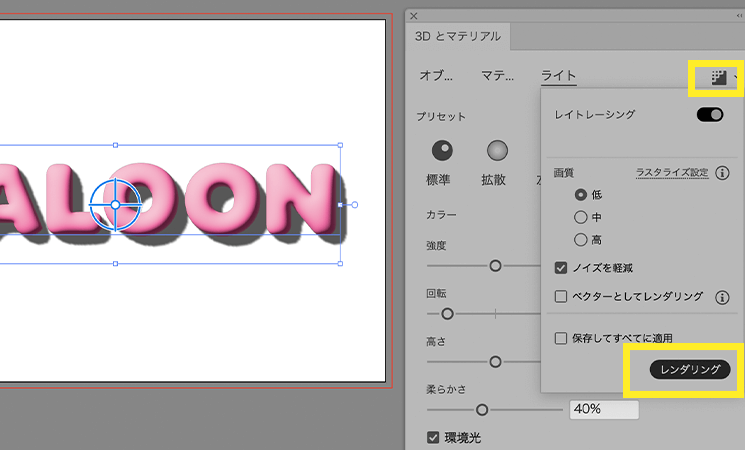Screen dimensions: 745x450
Task: Open the render settings icon menu
Action: pos(718,77)
